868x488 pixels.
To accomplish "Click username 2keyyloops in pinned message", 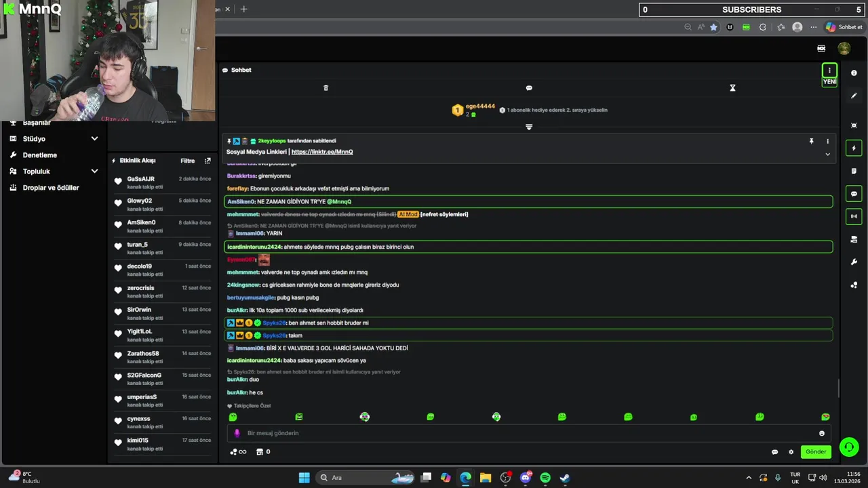I will [272, 141].
